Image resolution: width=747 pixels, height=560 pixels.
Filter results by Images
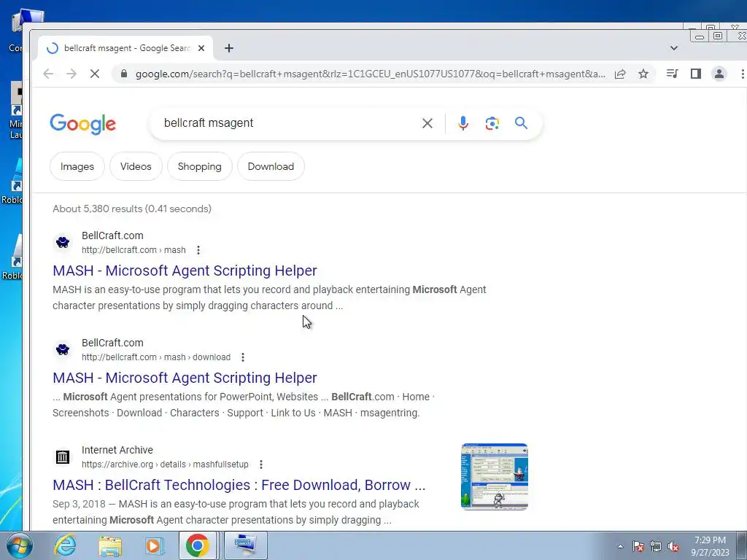click(77, 167)
